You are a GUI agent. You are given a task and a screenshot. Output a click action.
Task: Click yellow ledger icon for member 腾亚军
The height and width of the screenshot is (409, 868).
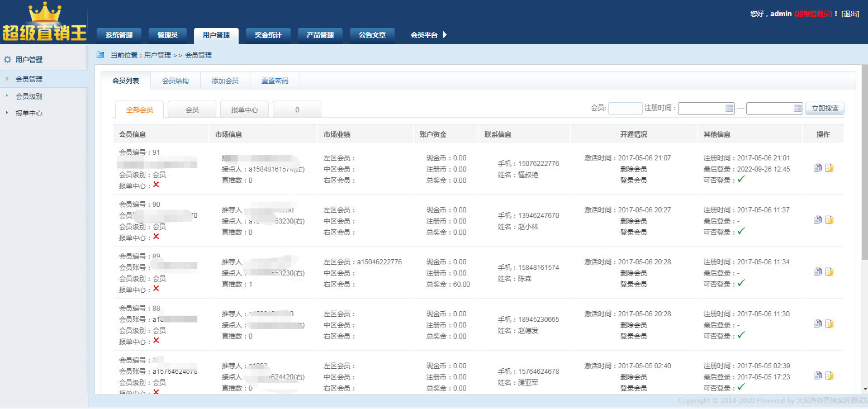[829, 375]
